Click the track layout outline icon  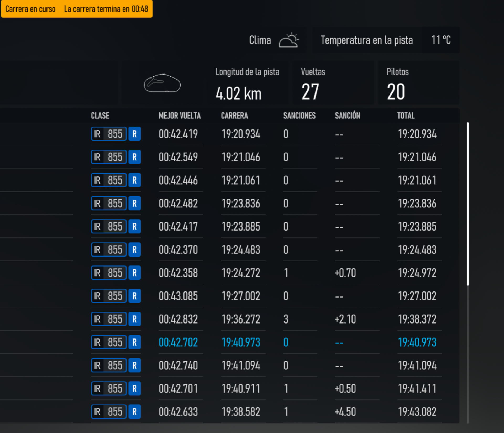tap(162, 83)
